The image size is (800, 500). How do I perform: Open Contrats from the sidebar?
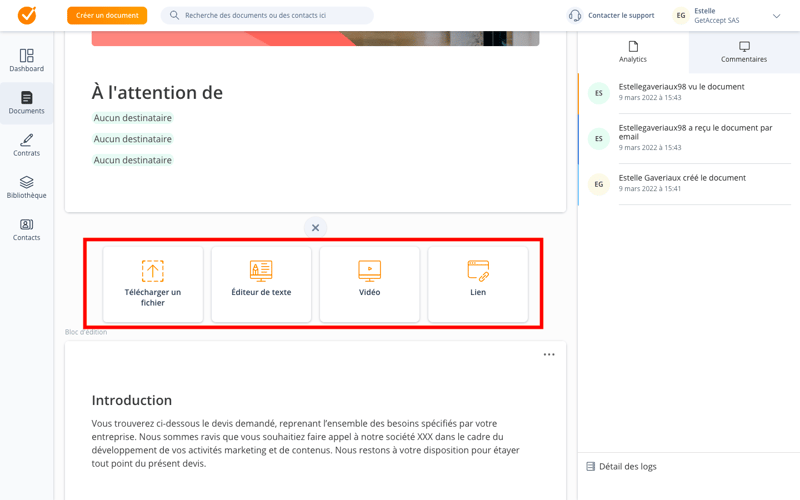(x=27, y=145)
